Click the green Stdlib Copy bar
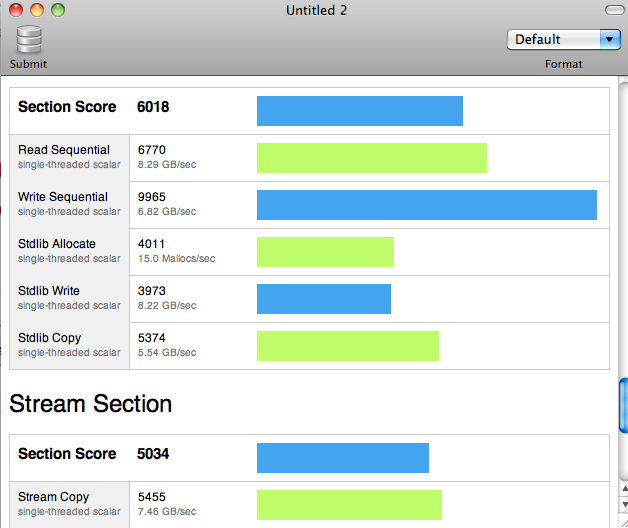628x528 pixels. point(348,346)
